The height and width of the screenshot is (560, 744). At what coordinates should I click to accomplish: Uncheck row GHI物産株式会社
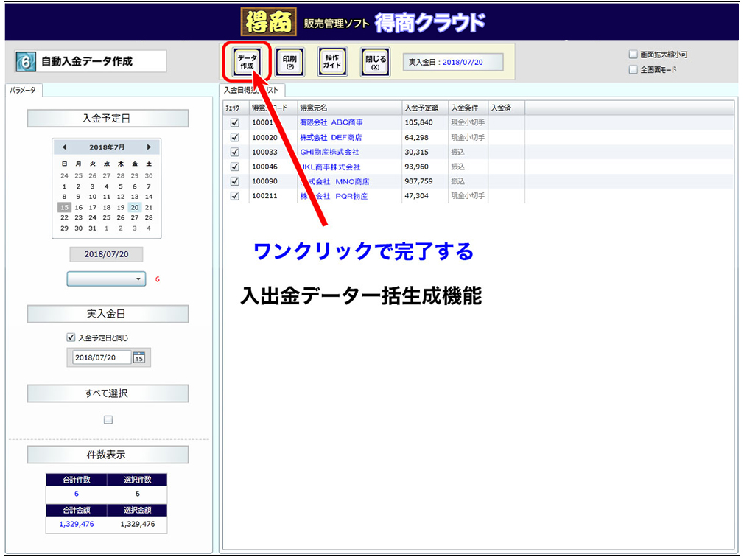click(x=234, y=152)
